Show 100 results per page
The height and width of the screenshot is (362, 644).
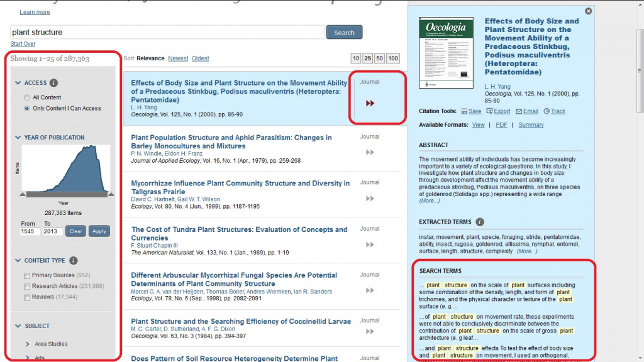[x=392, y=58]
